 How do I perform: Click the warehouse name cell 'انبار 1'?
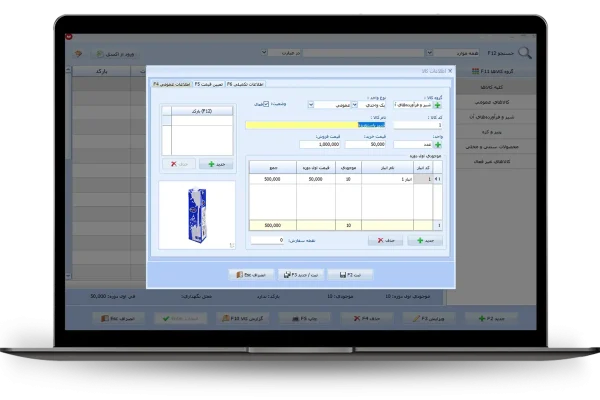coord(387,179)
